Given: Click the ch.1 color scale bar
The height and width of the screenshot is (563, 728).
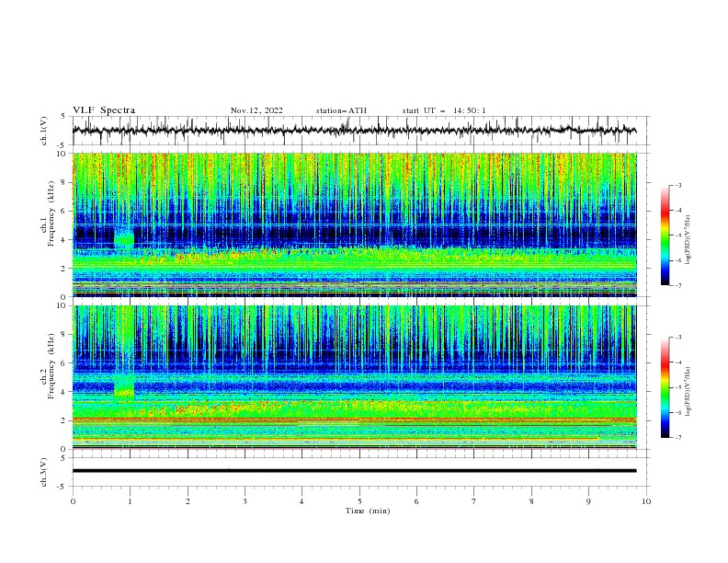Looking at the screenshot, I should [665, 236].
